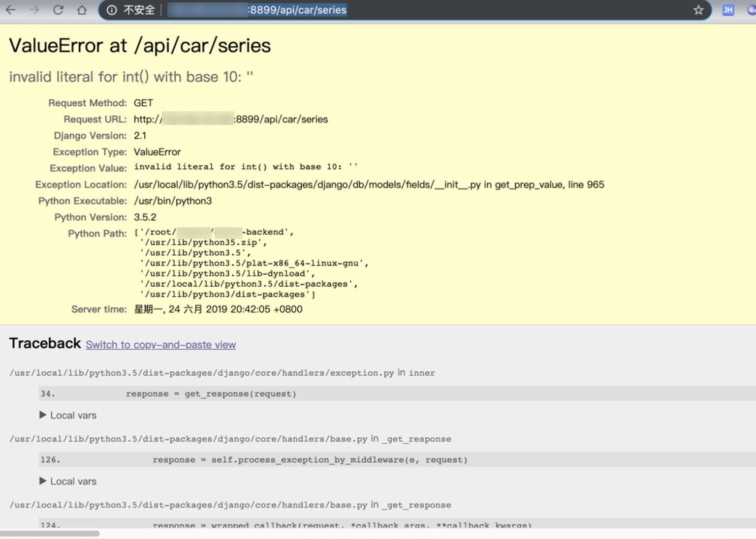Image resolution: width=756 pixels, height=539 pixels.
Task: Reload the Django error page
Action: [58, 10]
